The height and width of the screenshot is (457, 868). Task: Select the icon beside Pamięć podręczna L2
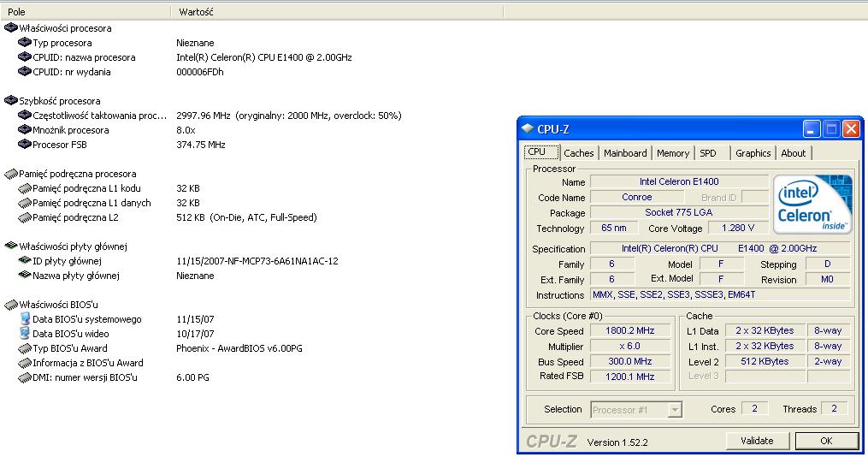[x=25, y=217]
